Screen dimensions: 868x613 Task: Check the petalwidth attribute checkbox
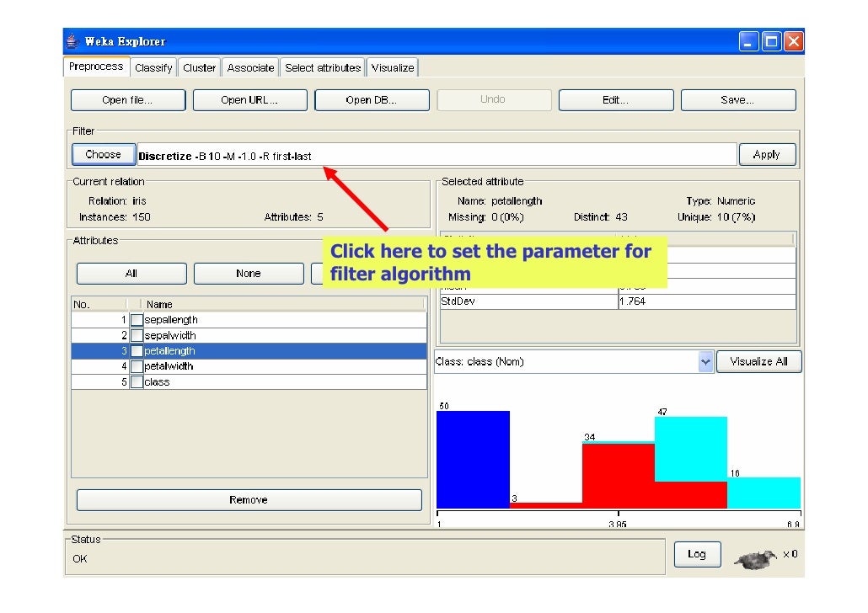tap(137, 366)
